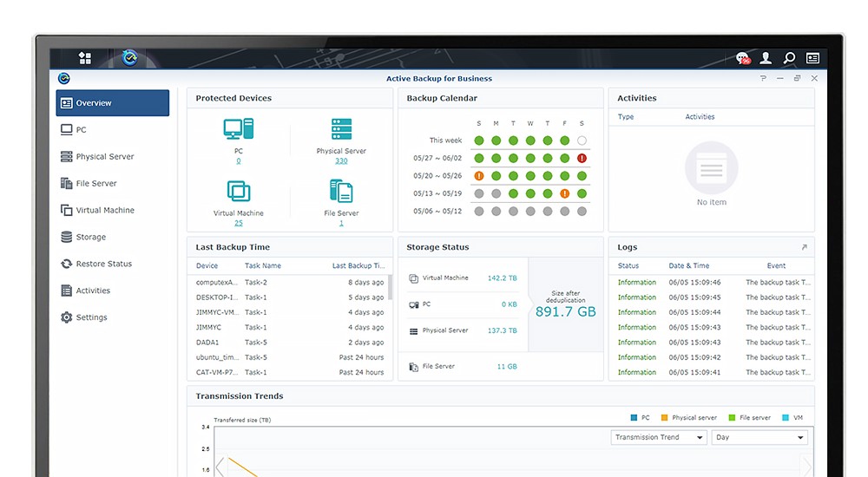
Task: Open the notifications chat bubble icon
Action: pos(743,58)
